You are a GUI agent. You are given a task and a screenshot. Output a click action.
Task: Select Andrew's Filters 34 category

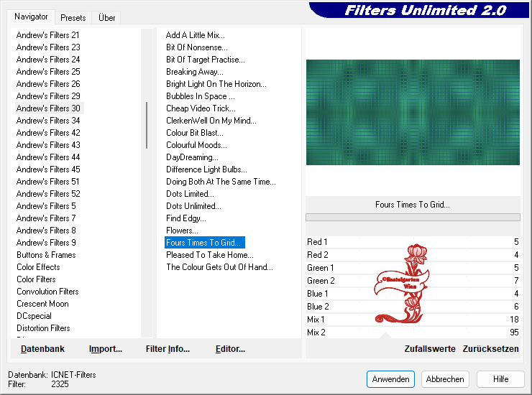click(48, 121)
